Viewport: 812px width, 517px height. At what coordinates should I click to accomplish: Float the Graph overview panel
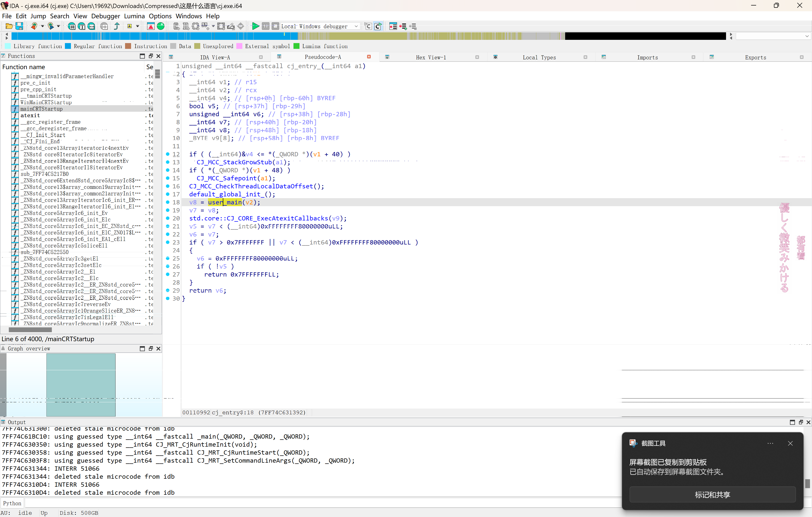tap(150, 348)
